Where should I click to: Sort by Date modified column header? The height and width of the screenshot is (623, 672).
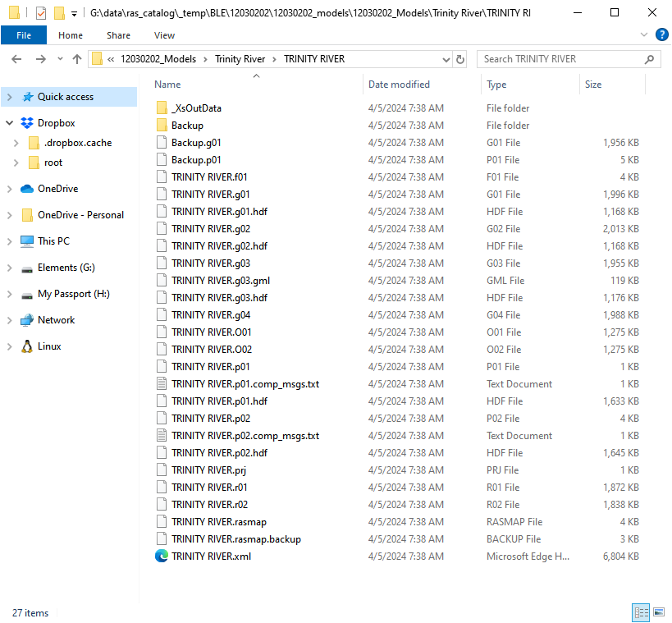coord(399,85)
